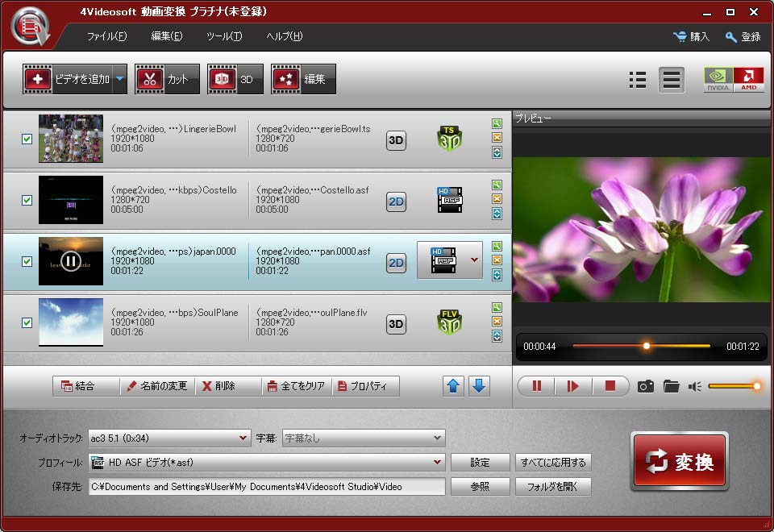Select the Costello video thumbnail
Viewport: 774px width, 532px height.
tap(71, 200)
